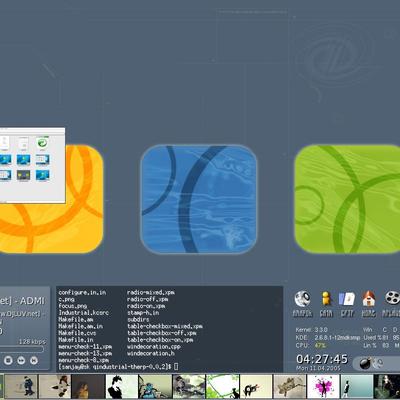The image size is (400, 400).
Task: Click table-checkbox-off.xpm in the terminal
Action: (161, 333)
